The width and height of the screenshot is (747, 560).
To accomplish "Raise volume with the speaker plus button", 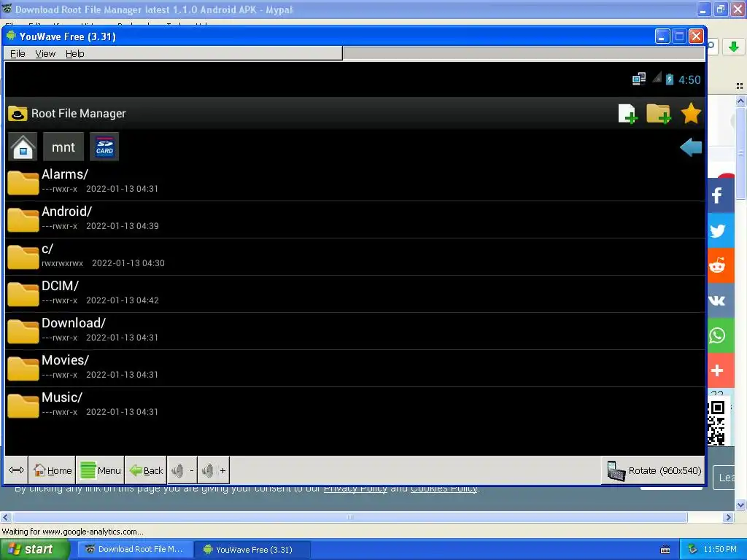I will [214, 470].
